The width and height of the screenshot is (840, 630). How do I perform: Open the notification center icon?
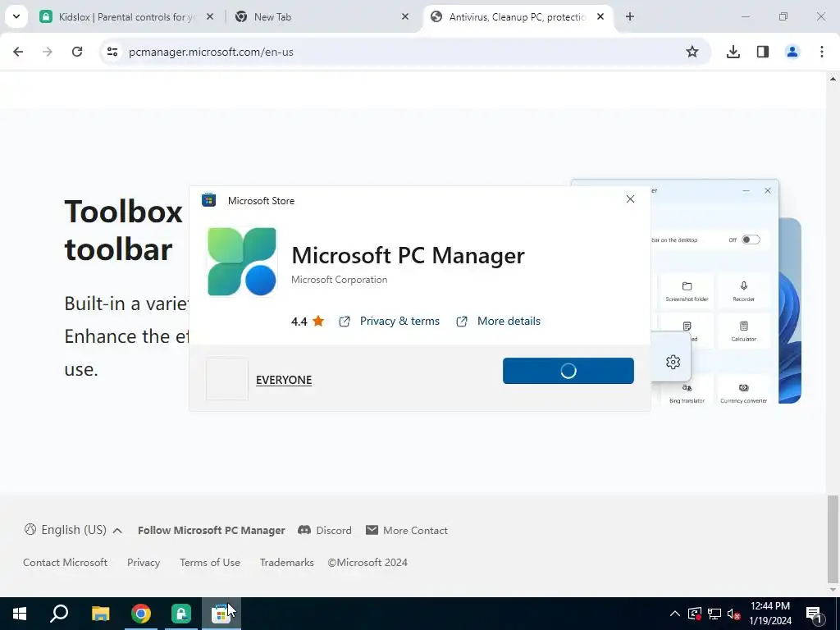click(814, 614)
